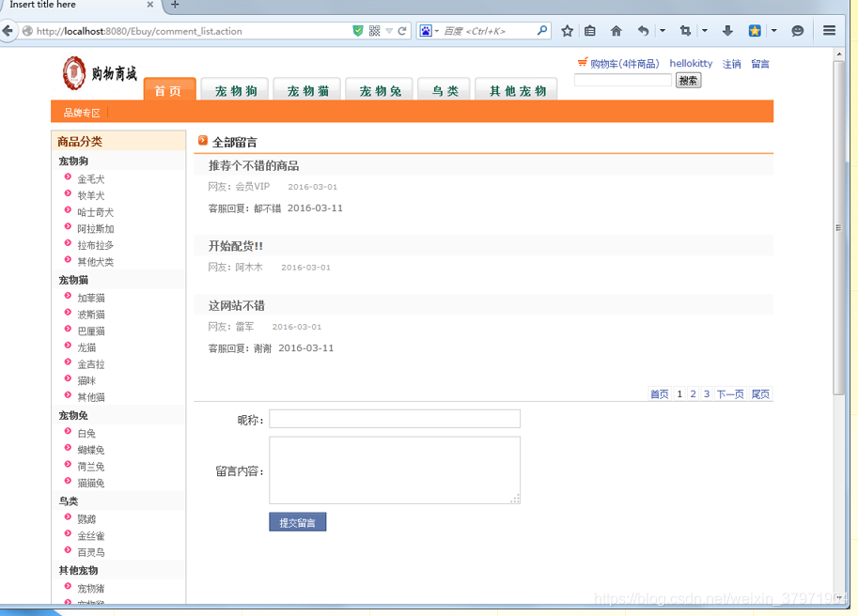
Task: Open the address bar history dropdown arrow
Action: point(389,31)
